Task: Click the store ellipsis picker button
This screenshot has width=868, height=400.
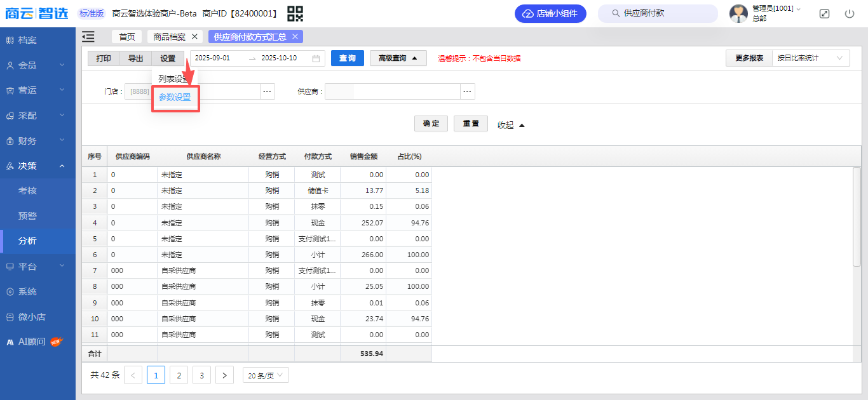Action: 268,91
